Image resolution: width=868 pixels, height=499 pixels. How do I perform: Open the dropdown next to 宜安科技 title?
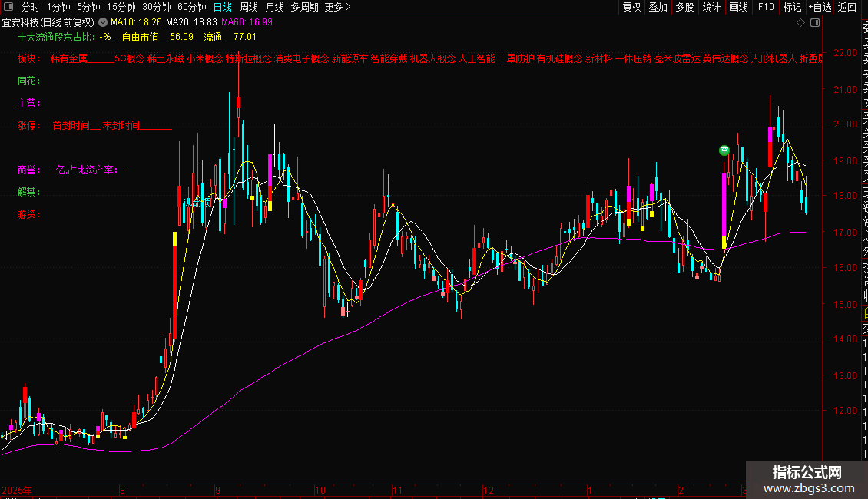click(x=103, y=22)
